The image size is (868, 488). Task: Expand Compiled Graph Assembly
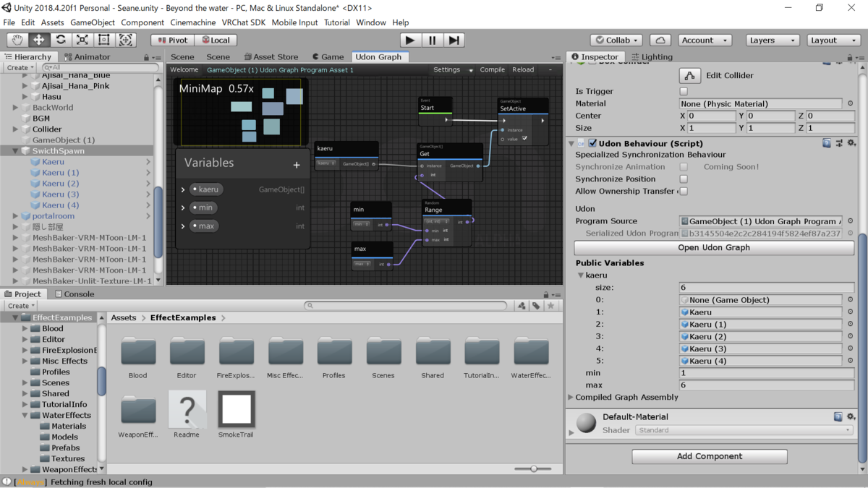571,397
